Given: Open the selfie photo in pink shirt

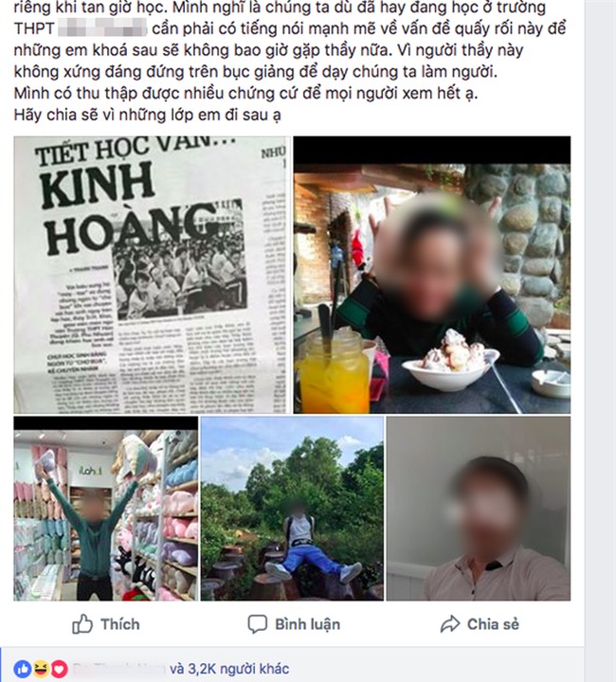Looking at the screenshot, I should [479, 509].
